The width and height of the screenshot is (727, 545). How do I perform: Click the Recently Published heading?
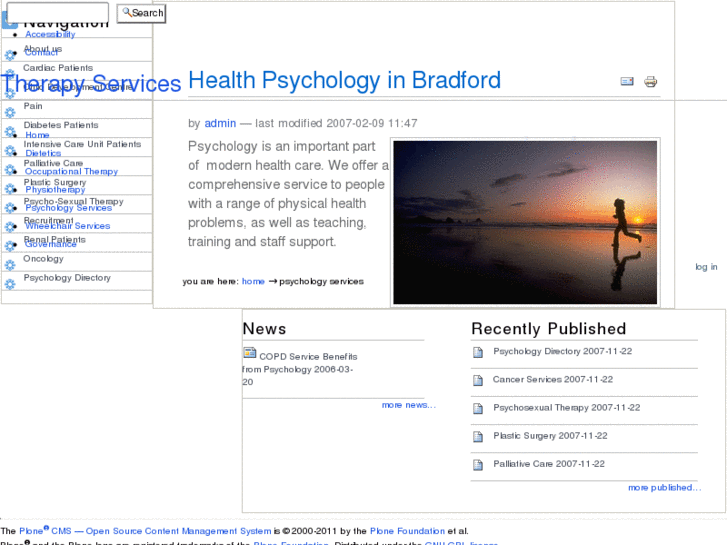pos(548,329)
